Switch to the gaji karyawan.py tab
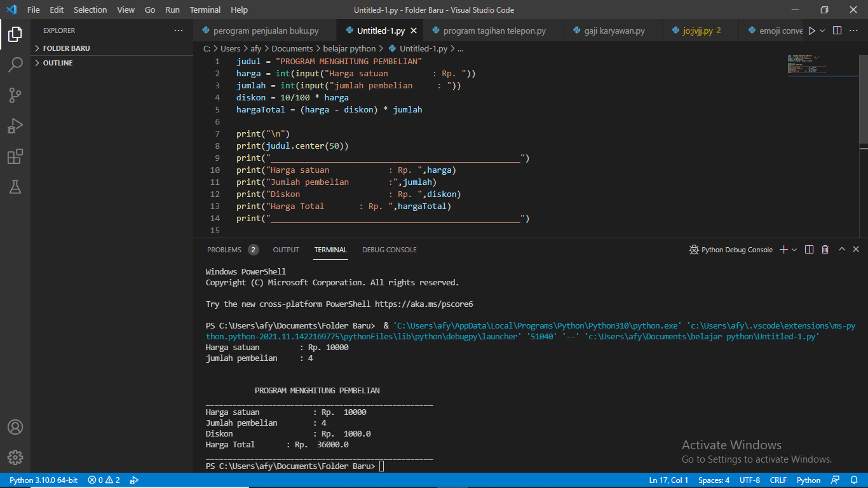 click(614, 30)
